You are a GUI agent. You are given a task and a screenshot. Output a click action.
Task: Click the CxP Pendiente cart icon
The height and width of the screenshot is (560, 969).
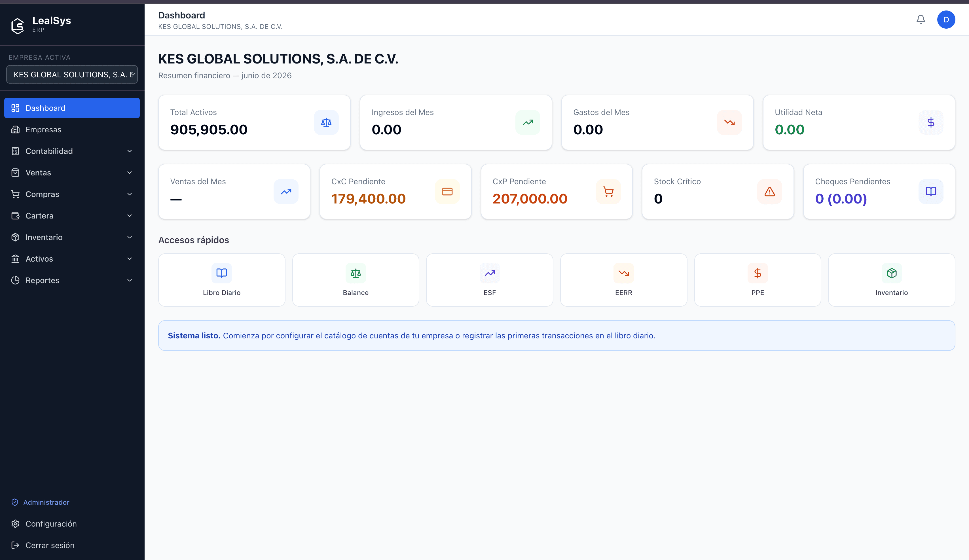(x=608, y=191)
